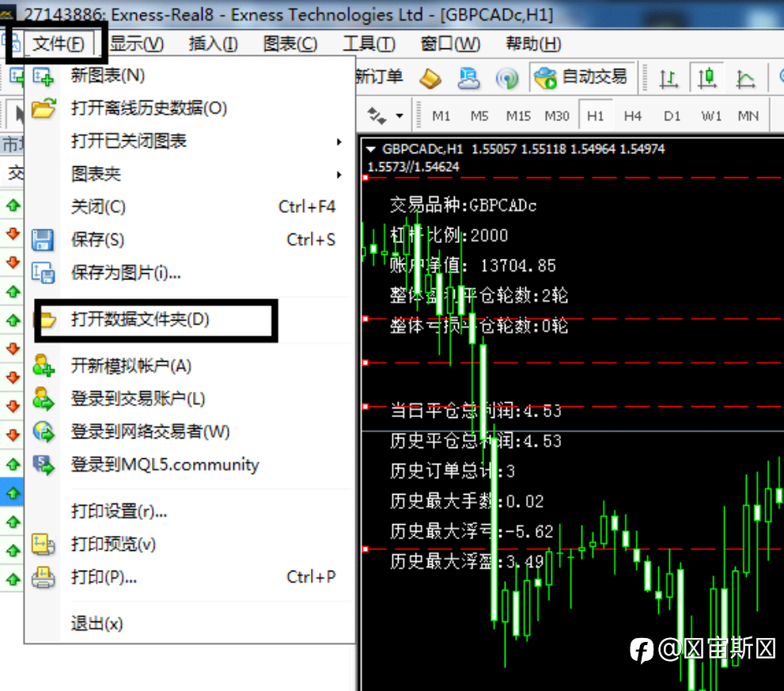Click the printer icon beside 打印(P)
Image resolution: width=784 pixels, height=691 pixels.
[43, 578]
